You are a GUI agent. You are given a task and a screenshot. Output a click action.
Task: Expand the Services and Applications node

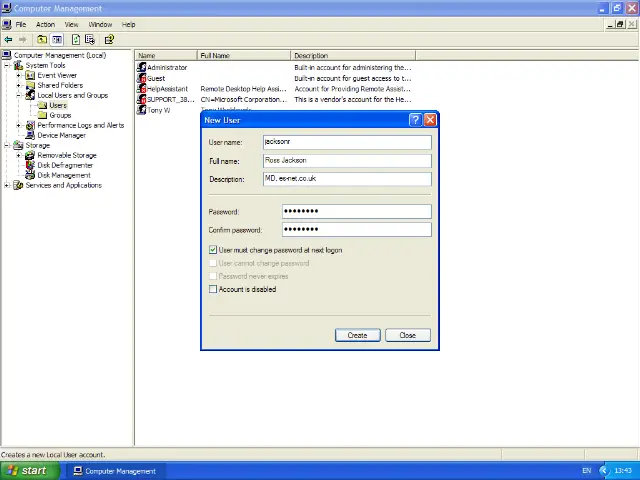pyautogui.click(x=7, y=185)
